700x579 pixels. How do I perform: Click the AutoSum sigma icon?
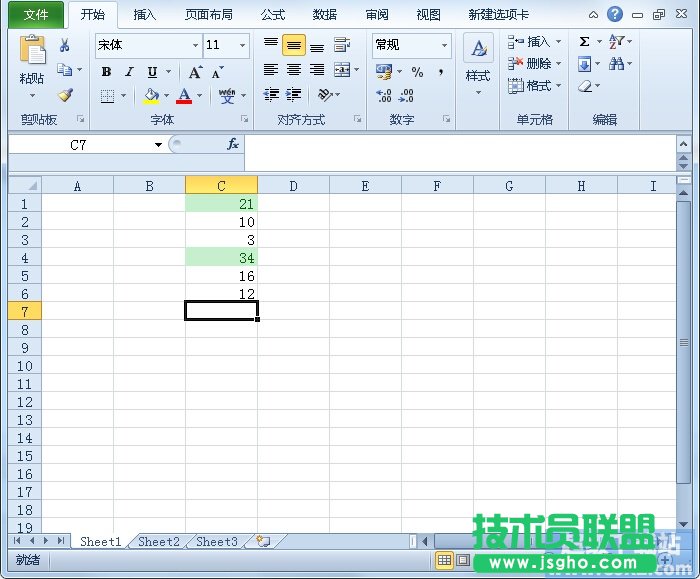pyautogui.click(x=585, y=42)
